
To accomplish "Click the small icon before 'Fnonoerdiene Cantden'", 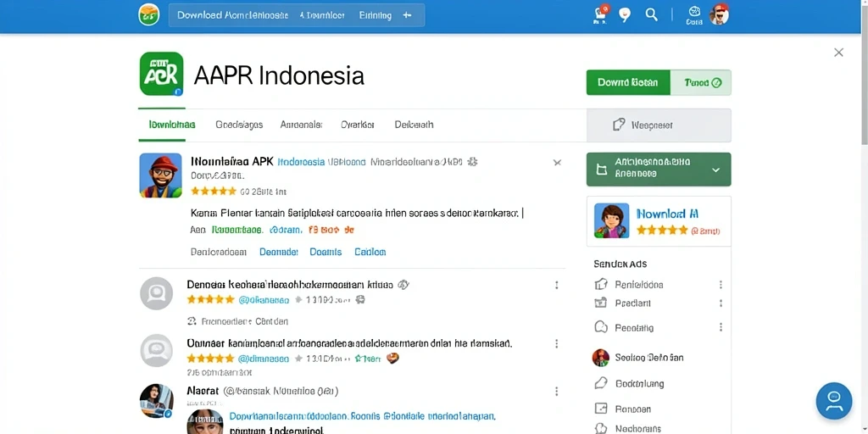I will pos(192,321).
